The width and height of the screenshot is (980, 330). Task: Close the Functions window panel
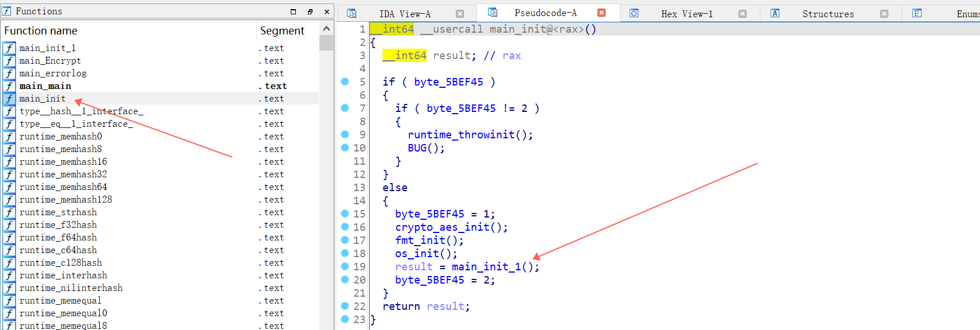327,11
